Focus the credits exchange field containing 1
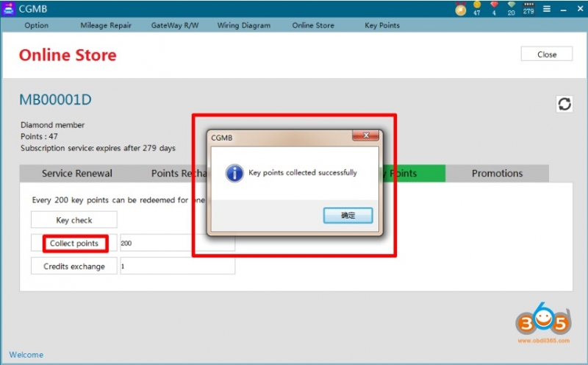The image size is (588, 365). coord(177,266)
